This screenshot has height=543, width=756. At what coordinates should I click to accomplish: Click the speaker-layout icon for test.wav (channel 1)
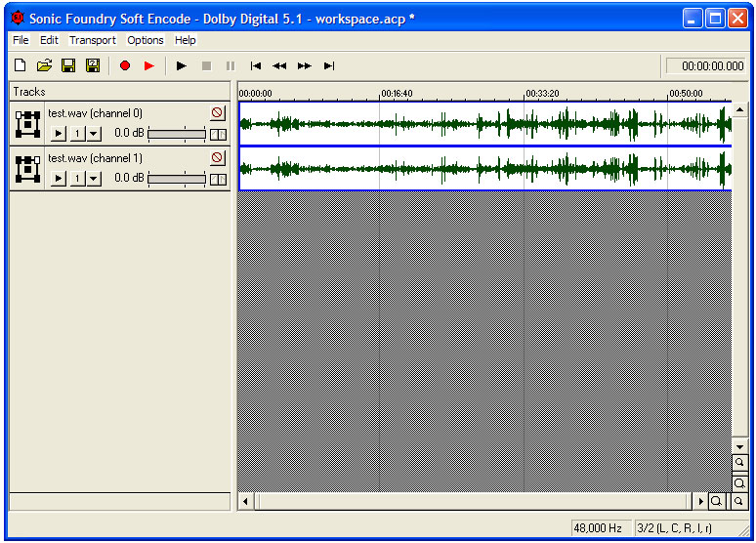click(27, 169)
